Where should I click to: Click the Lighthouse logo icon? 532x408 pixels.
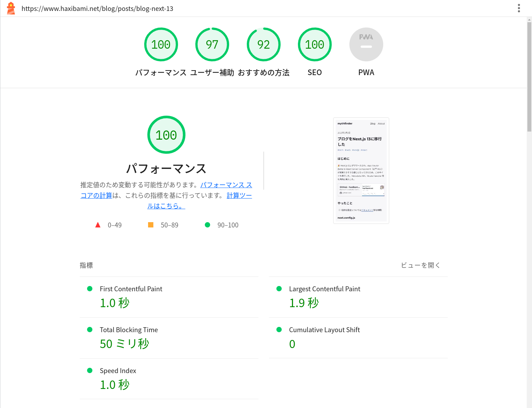[x=11, y=8]
